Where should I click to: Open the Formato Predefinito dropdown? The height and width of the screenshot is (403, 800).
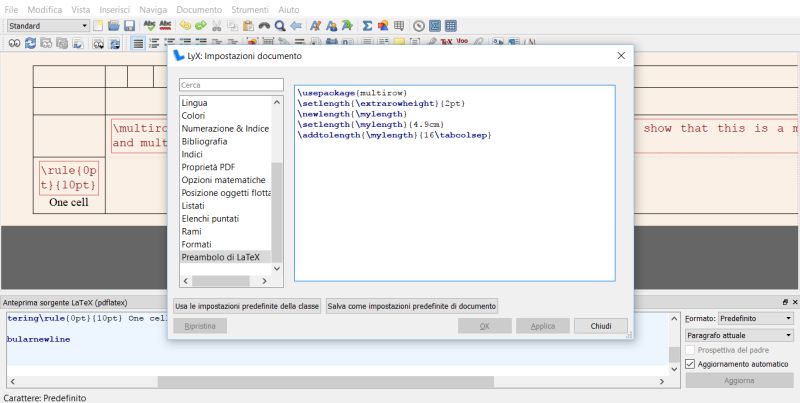coord(756,318)
